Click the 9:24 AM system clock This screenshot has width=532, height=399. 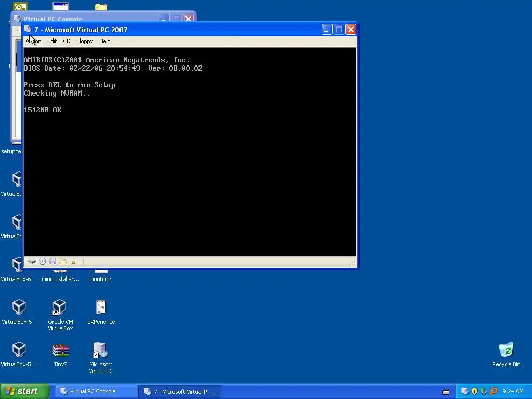click(513, 391)
